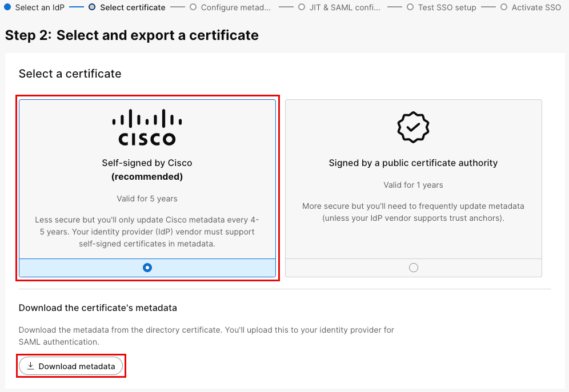This screenshot has width=569, height=392.
Task: Click the step circle beside Test SSO setup
Action: tap(410, 7)
